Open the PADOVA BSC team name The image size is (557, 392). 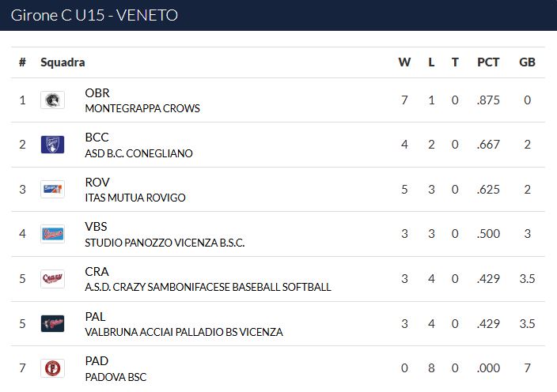[116, 377]
